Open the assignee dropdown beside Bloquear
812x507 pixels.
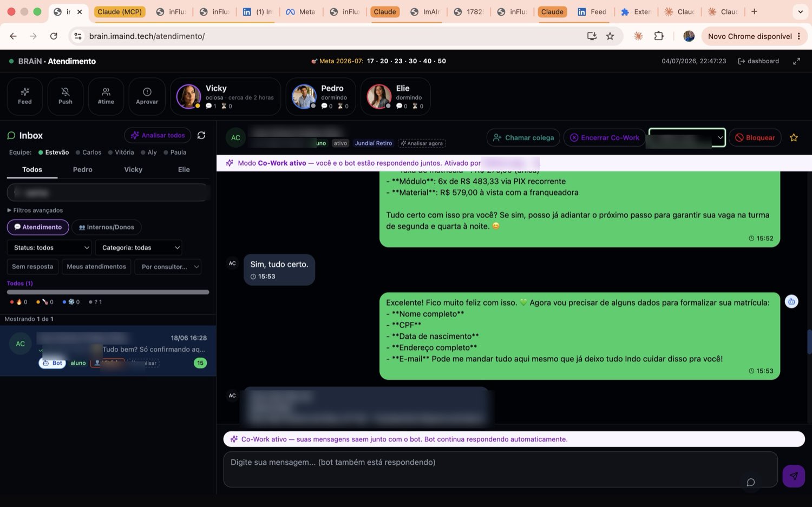pyautogui.click(x=687, y=137)
